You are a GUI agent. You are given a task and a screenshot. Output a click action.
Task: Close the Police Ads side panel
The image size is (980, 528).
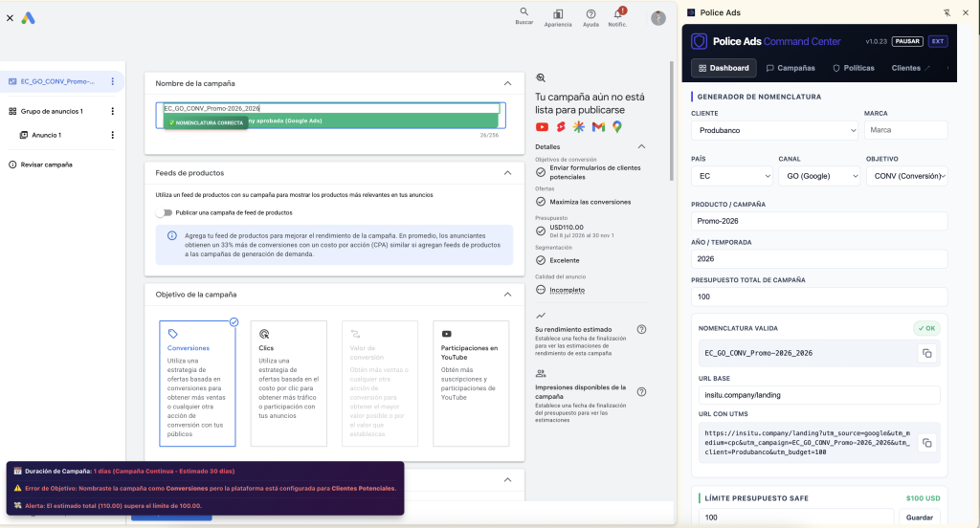pos(966,12)
